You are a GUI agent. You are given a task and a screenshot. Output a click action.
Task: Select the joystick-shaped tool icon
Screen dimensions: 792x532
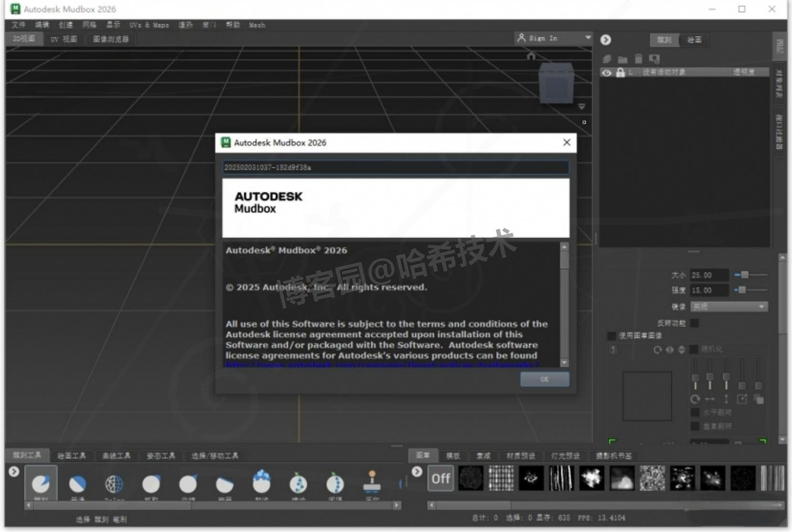tap(371, 484)
